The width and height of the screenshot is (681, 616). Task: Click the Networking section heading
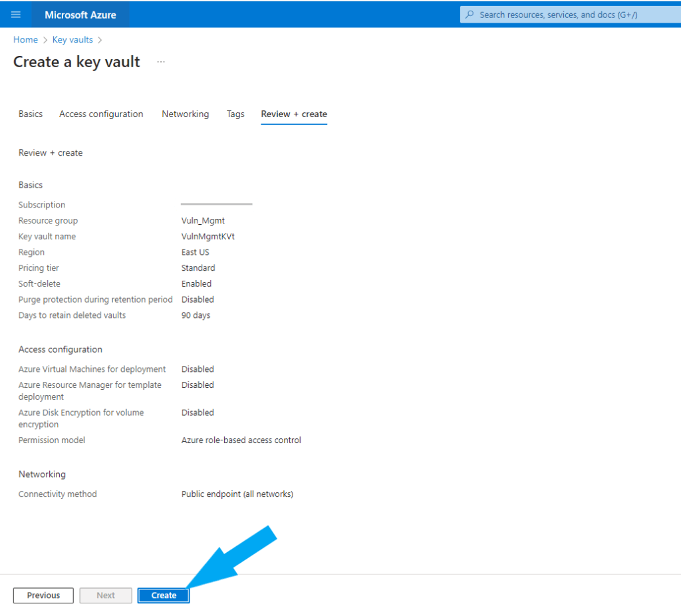click(x=42, y=474)
